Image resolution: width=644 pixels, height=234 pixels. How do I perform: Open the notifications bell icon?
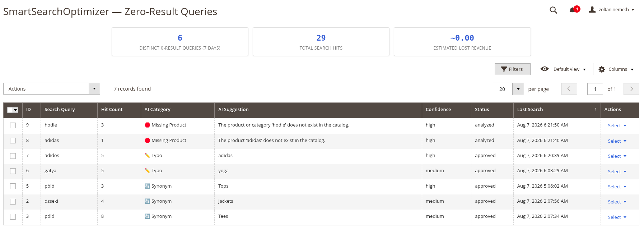click(572, 10)
